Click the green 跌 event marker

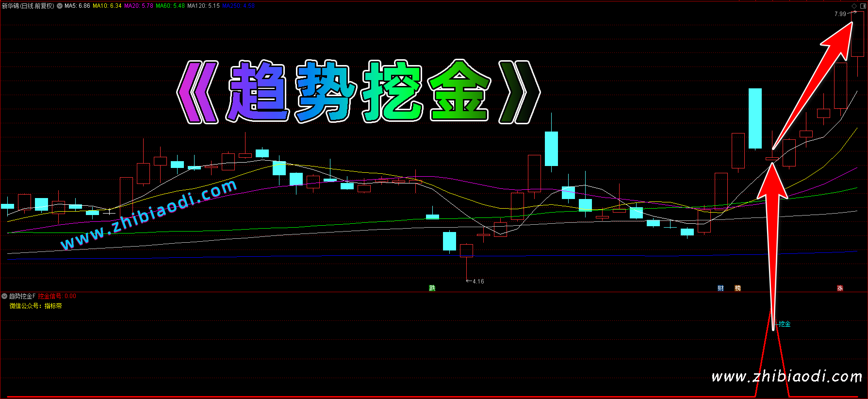tap(432, 288)
